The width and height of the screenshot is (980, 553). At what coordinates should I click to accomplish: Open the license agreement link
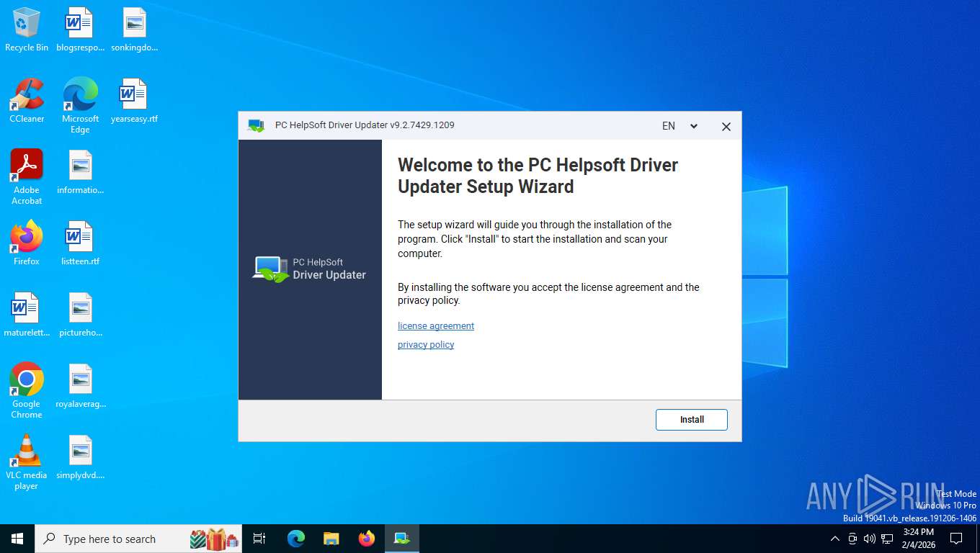coord(436,326)
